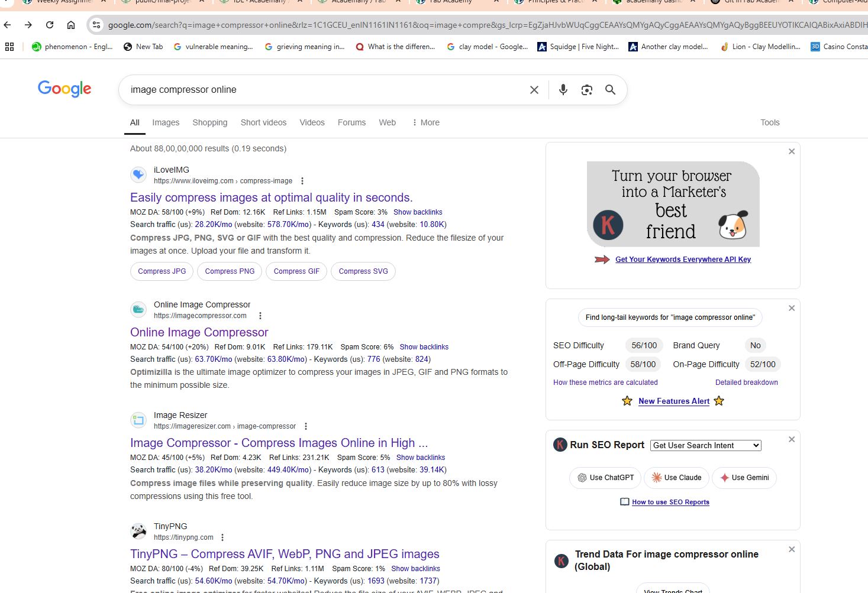Expand the More search filters menu
Image resolution: width=868 pixels, height=593 pixels.
(x=426, y=122)
